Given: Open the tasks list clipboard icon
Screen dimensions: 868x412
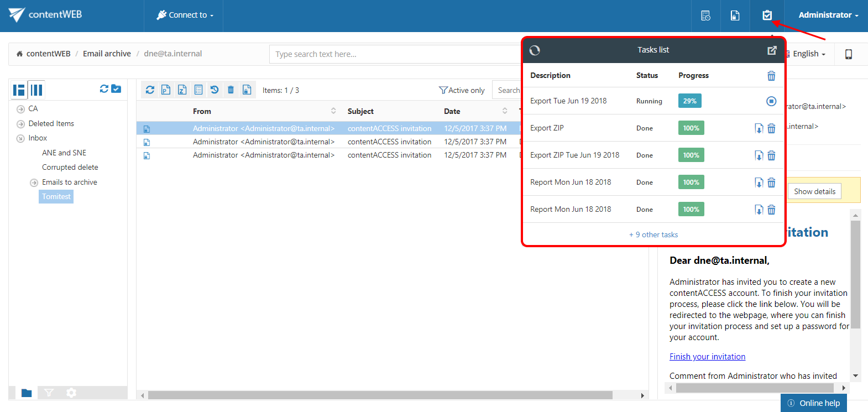Looking at the screenshot, I should click(767, 15).
